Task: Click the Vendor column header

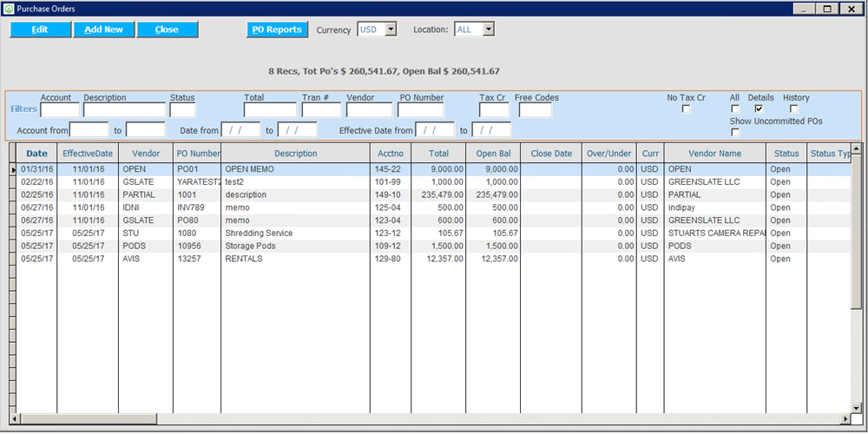Action: coord(146,154)
